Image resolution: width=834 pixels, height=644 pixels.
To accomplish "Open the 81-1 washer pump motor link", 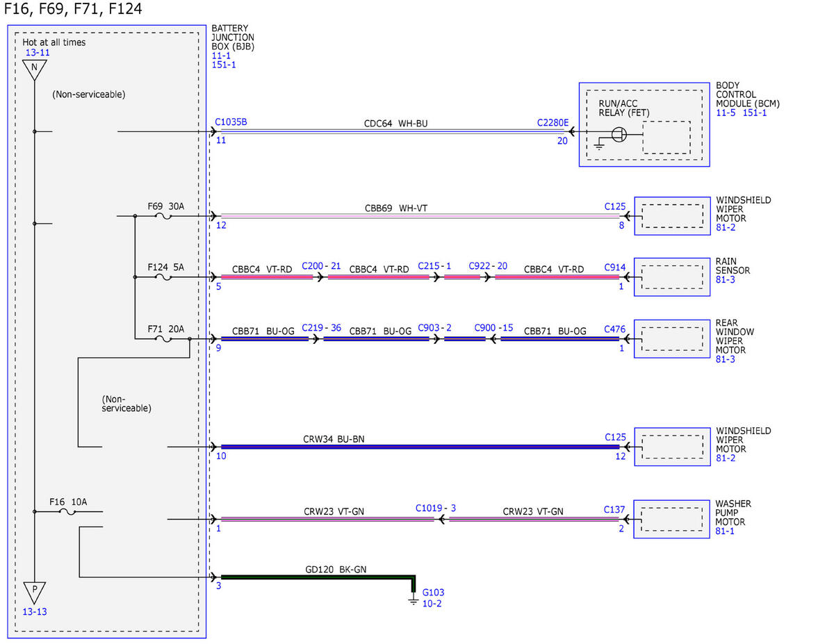I will coord(725,531).
